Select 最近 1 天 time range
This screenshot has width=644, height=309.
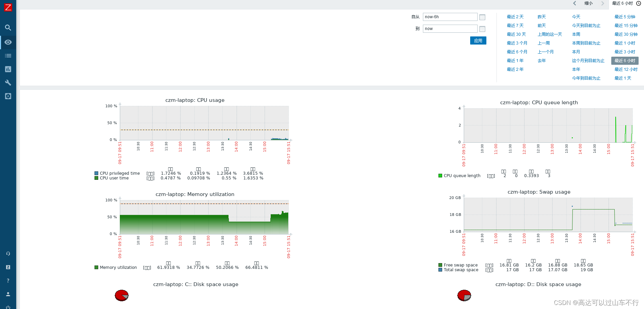pyautogui.click(x=623, y=78)
